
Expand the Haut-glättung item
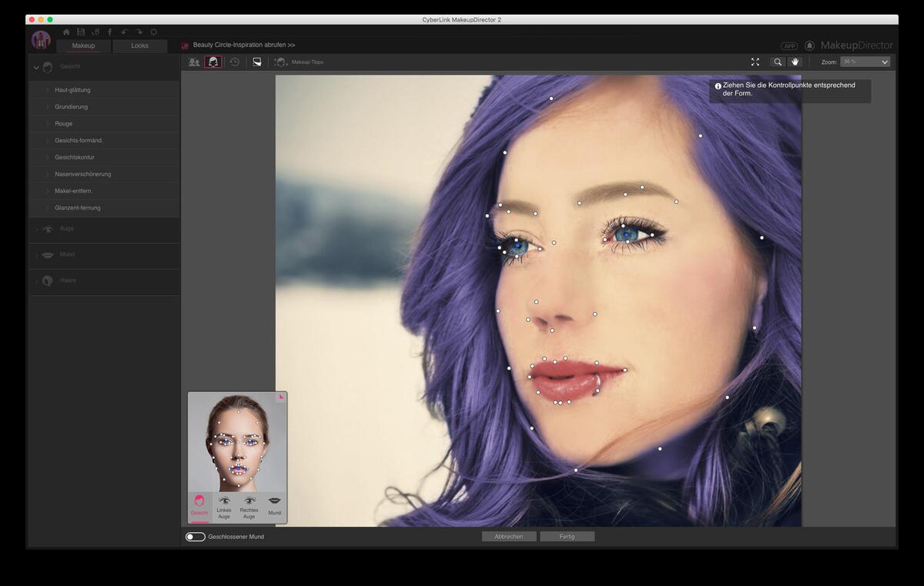tap(104, 90)
